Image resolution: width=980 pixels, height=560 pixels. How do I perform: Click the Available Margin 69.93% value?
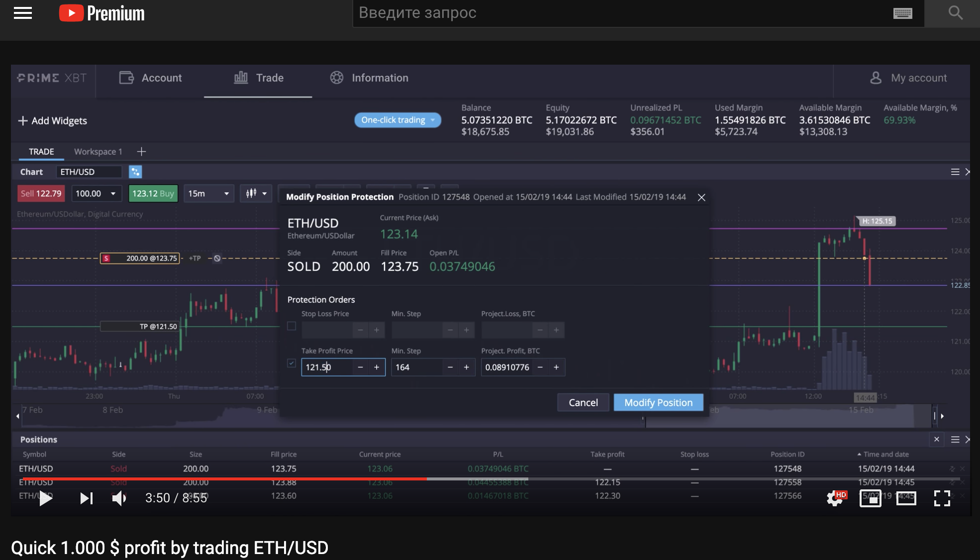pyautogui.click(x=899, y=120)
